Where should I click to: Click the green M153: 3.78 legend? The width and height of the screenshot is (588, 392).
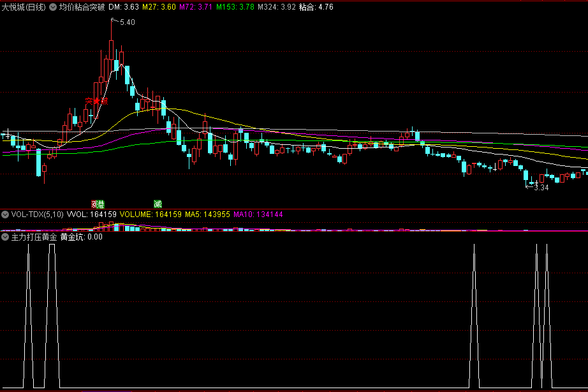coord(235,7)
